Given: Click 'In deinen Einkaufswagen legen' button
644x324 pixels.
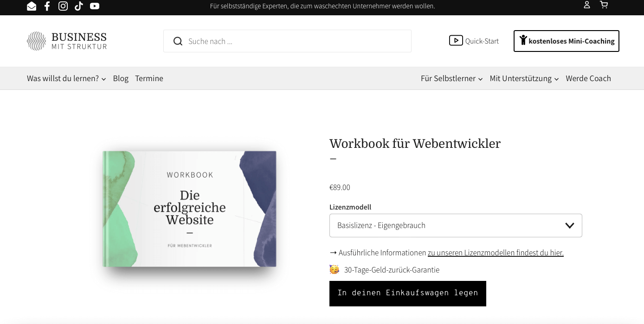Looking at the screenshot, I should click(408, 293).
